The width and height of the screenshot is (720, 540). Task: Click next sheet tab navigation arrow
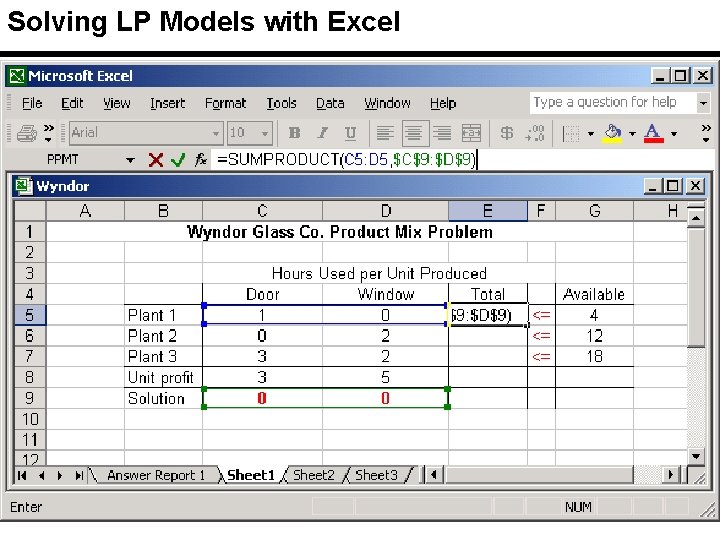(x=60, y=476)
